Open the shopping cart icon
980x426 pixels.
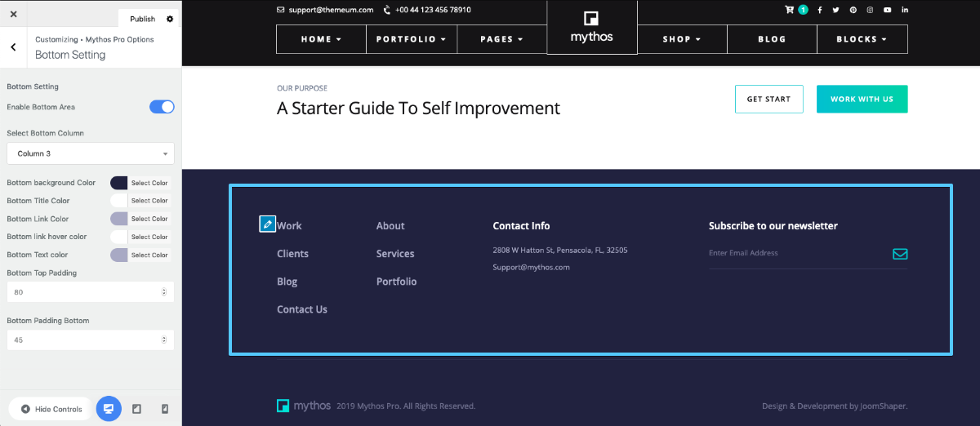pos(790,10)
